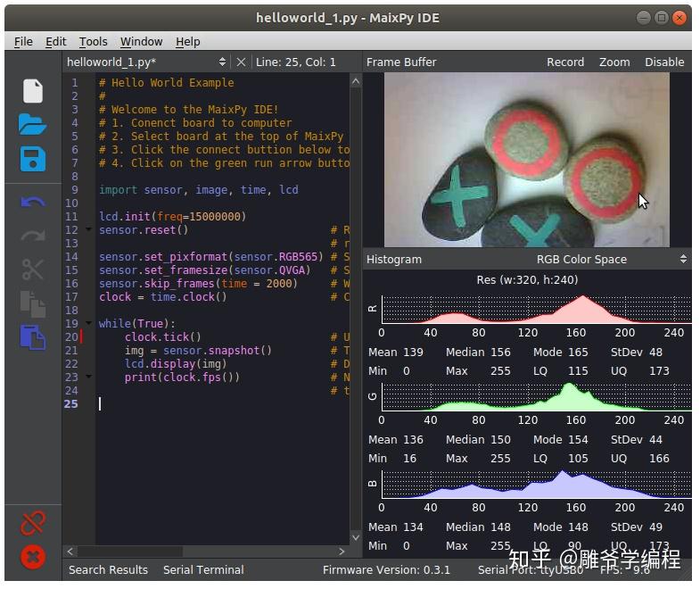Viewport: 700px width, 589px height.
Task: Cut selection with the scissors icon
Action: [33, 270]
